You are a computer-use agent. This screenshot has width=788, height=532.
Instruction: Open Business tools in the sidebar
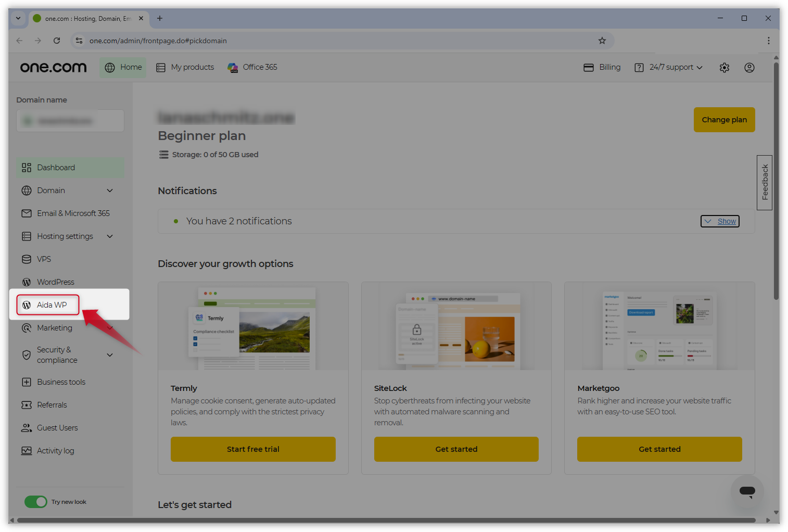pyautogui.click(x=70, y=382)
